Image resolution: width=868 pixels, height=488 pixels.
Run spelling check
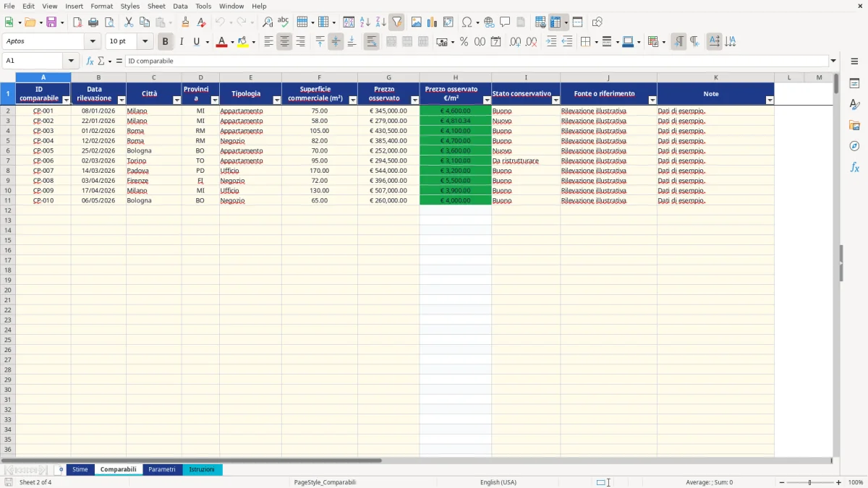(284, 22)
